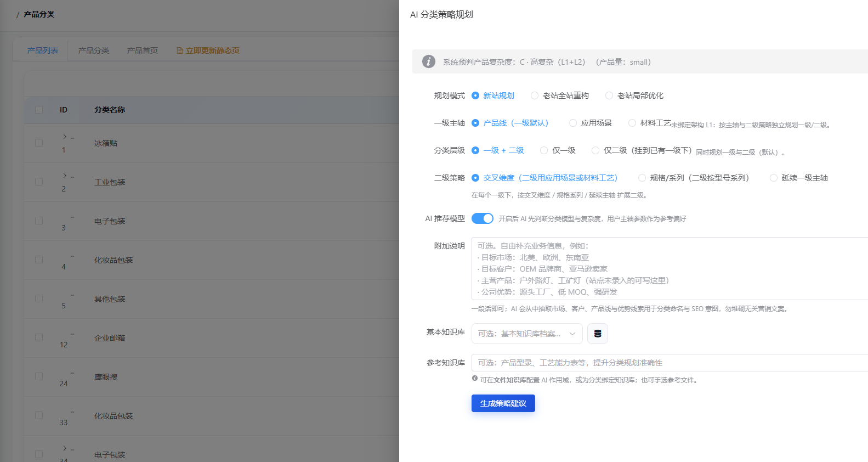The height and width of the screenshot is (462, 868).
Task: Select 交叉维度 secondary strategy
Action: point(544,178)
